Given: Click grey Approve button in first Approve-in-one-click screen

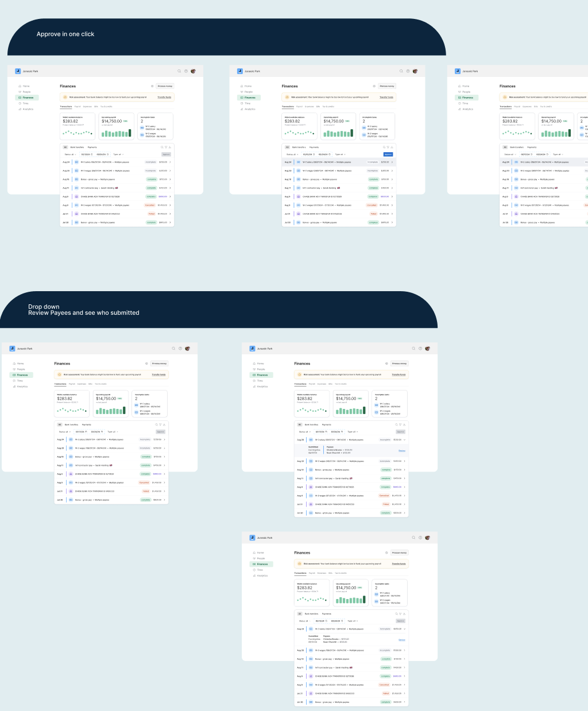Looking at the screenshot, I should [x=166, y=154].
